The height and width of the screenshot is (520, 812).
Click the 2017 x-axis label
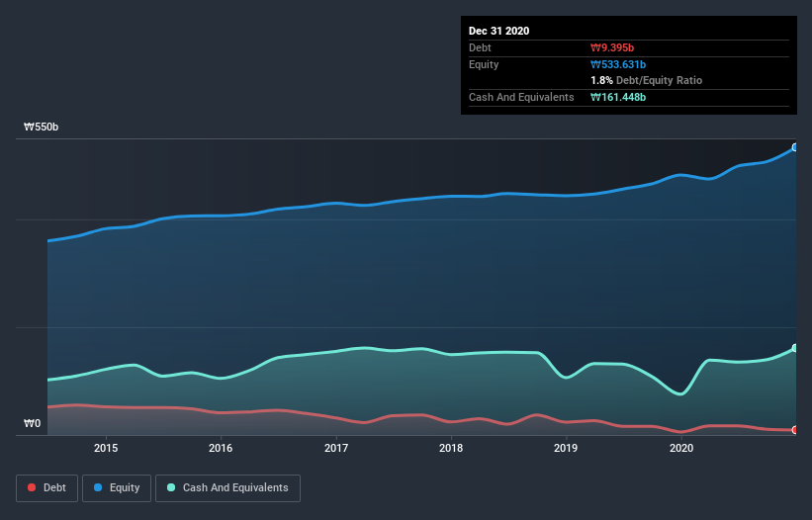336,448
